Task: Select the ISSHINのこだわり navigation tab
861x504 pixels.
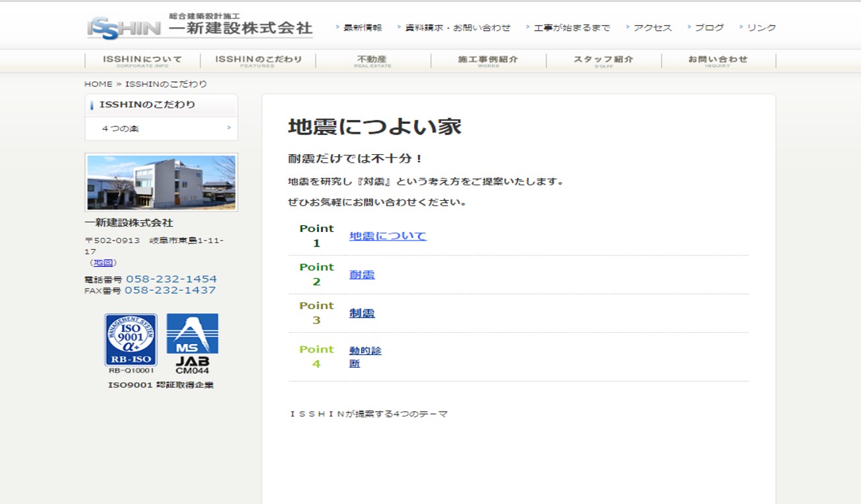Action: pos(258,61)
